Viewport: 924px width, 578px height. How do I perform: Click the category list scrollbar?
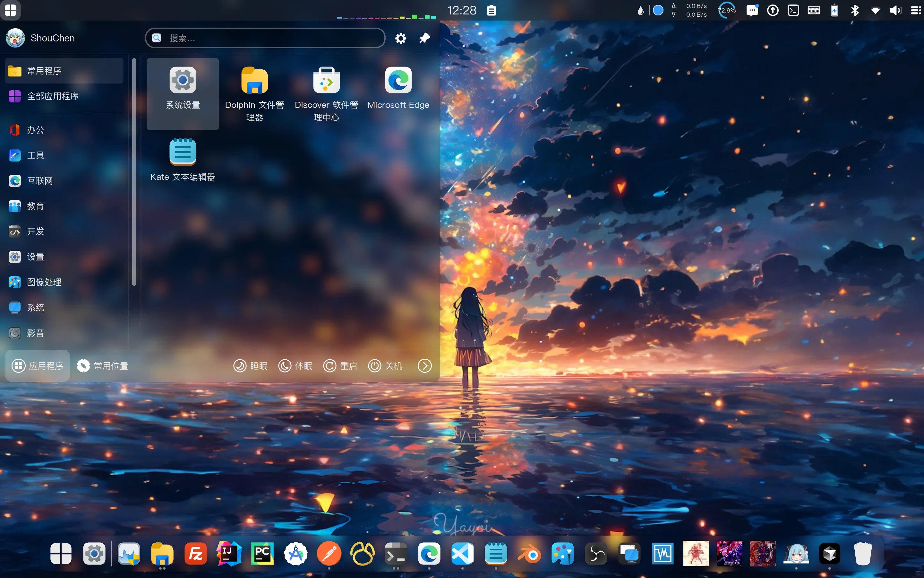click(x=134, y=172)
